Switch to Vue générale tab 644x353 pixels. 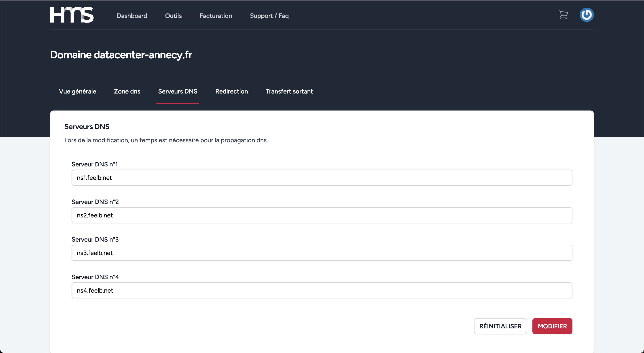[78, 91]
